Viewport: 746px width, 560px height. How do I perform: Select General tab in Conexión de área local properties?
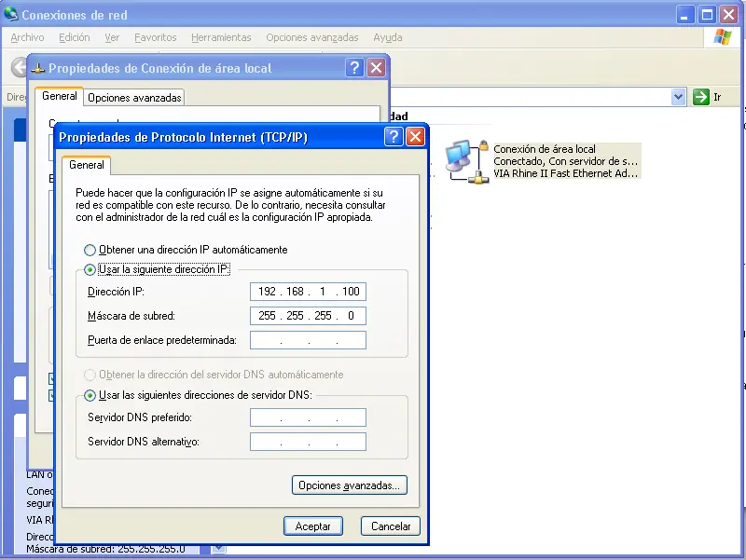[60, 96]
